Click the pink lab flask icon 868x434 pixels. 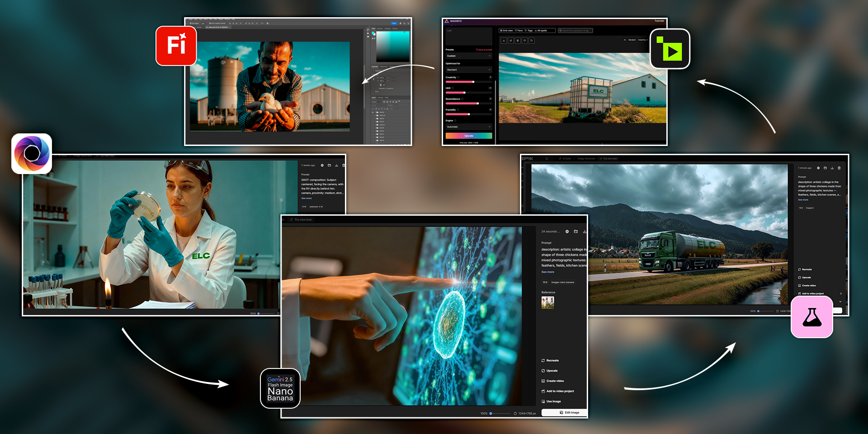click(x=811, y=317)
